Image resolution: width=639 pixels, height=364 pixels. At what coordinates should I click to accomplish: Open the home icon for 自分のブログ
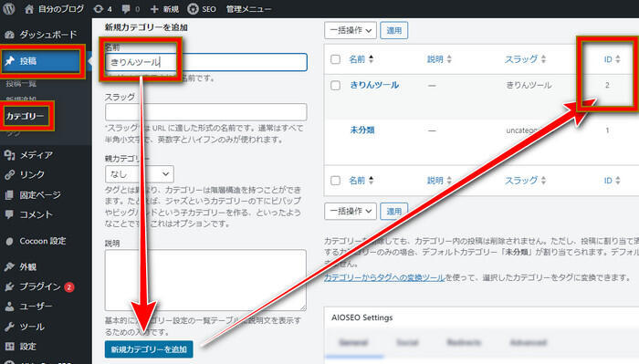coord(28,9)
